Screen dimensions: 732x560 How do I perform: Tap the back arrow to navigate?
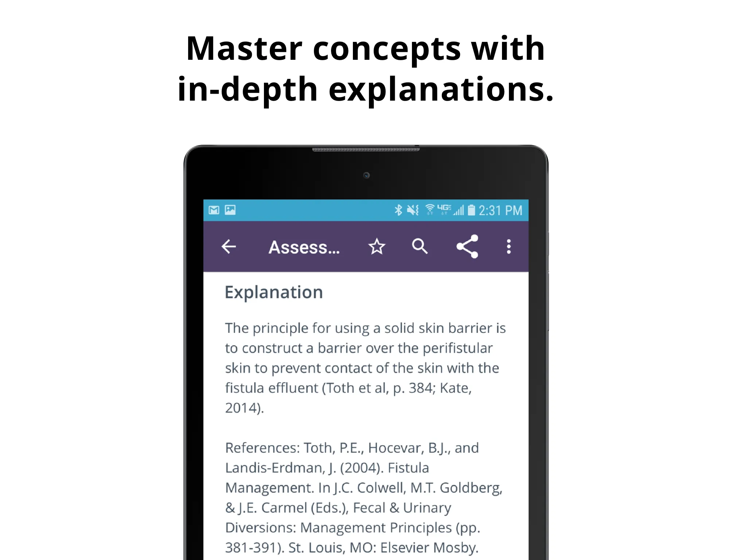230,246
